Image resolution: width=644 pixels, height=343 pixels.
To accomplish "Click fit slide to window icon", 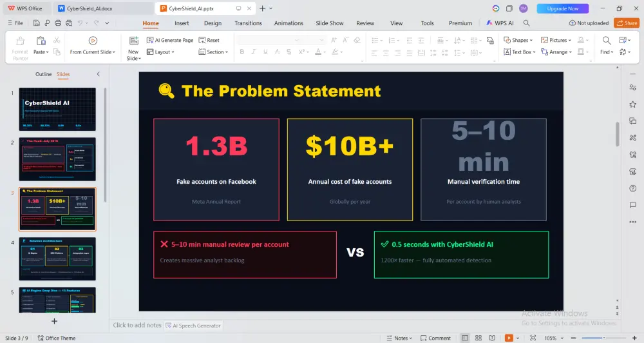I will (x=533, y=338).
